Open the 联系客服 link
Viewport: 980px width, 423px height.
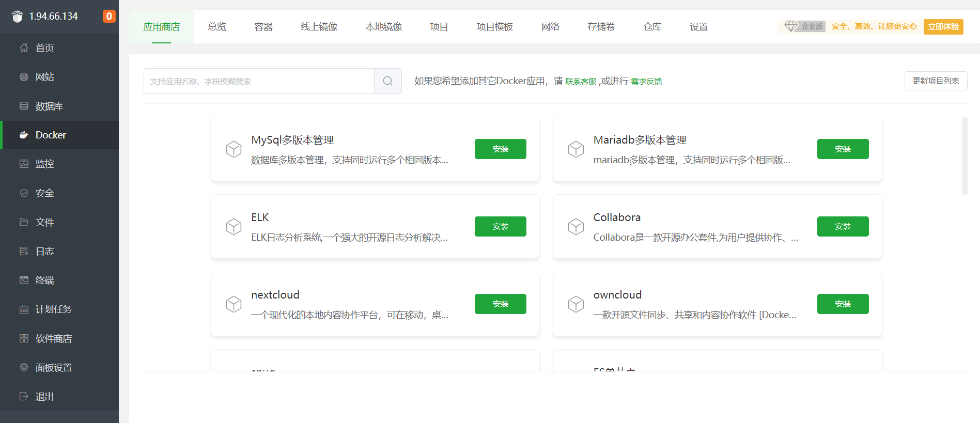[581, 82]
